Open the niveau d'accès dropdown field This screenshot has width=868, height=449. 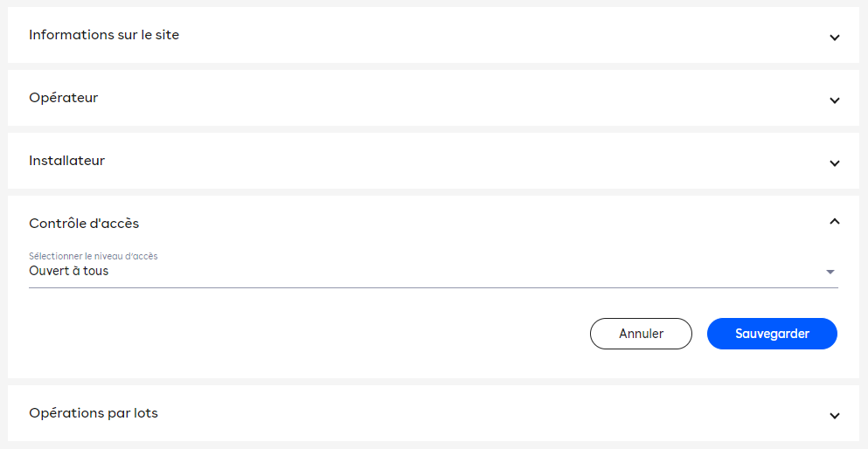coord(434,271)
